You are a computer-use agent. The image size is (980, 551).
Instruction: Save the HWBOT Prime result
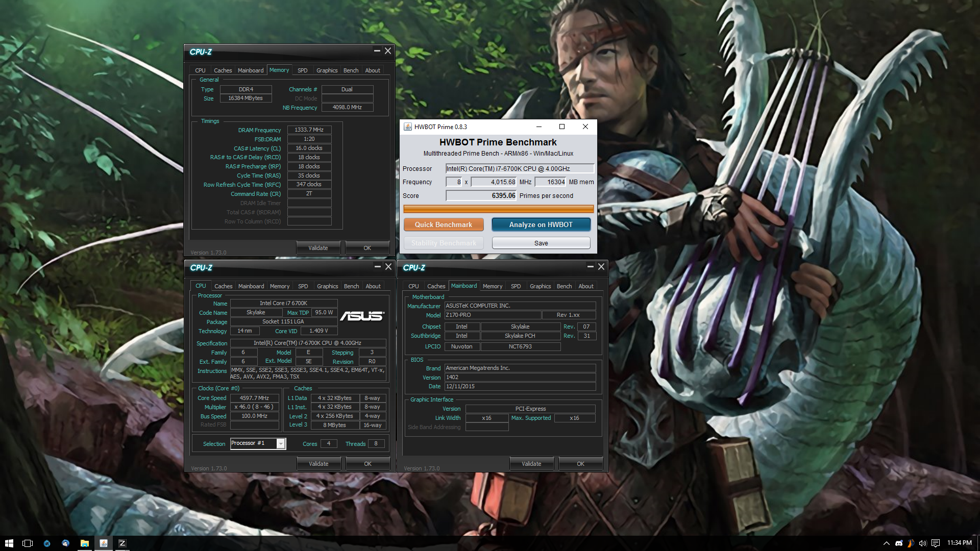[541, 243]
